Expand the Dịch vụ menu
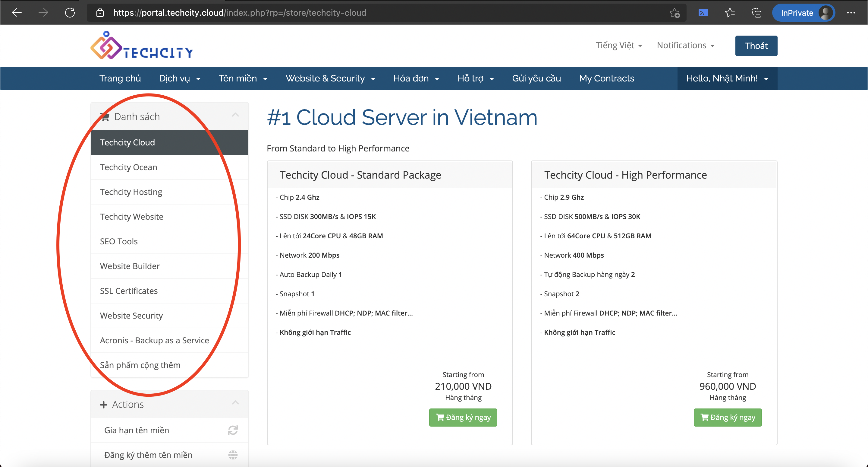 tap(180, 78)
